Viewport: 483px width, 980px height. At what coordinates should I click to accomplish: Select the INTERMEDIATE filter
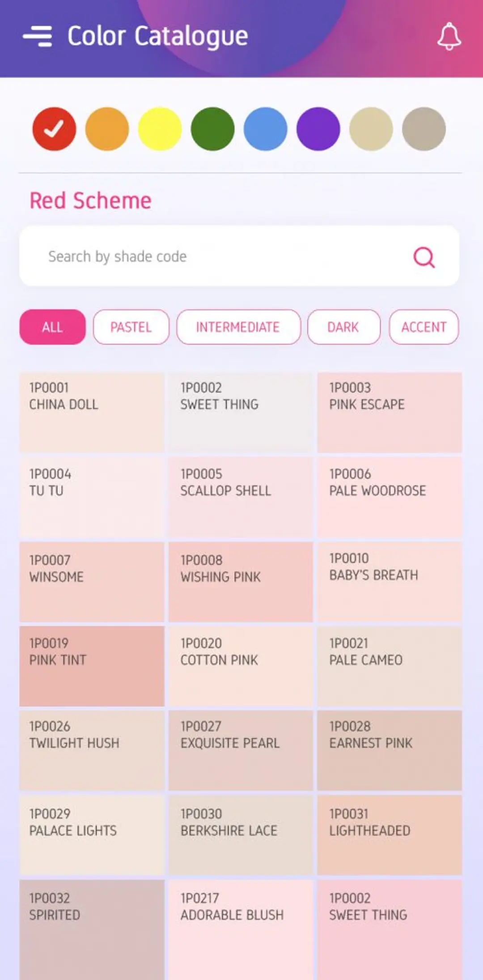[238, 327]
